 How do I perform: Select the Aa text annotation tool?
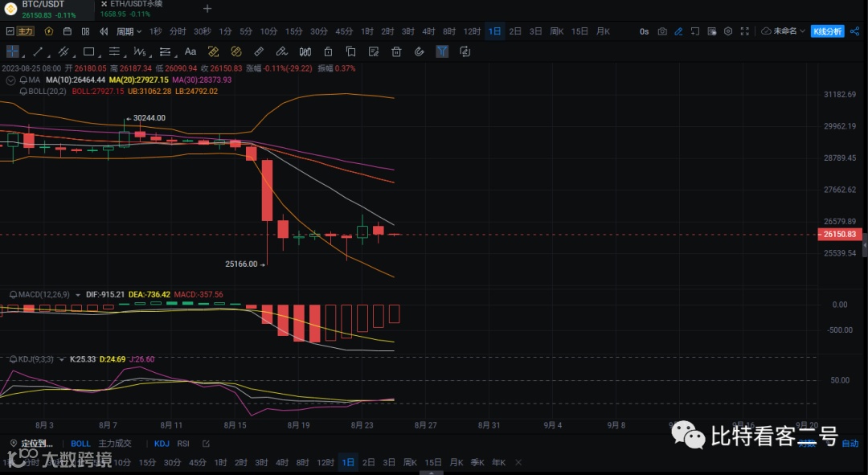coord(190,52)
